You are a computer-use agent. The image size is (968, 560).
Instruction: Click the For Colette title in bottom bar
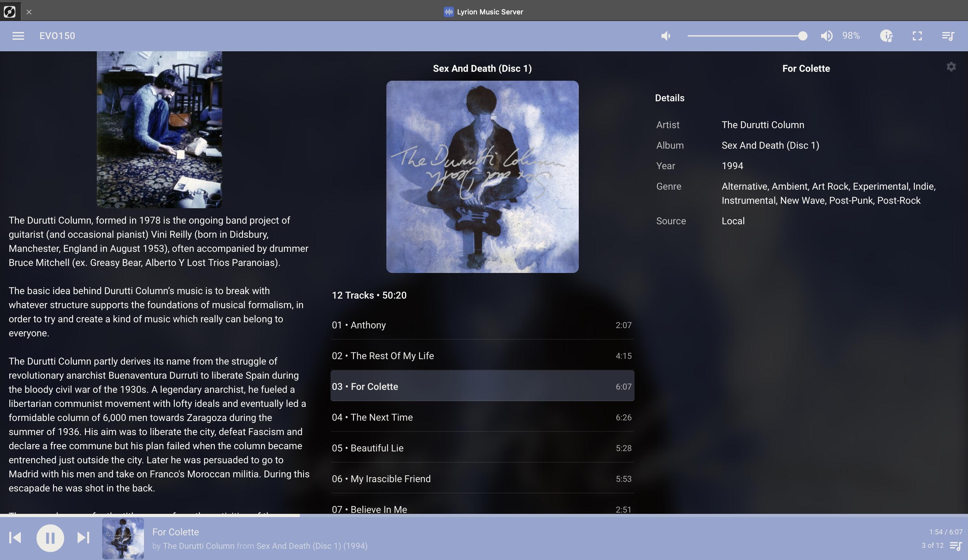175,532
